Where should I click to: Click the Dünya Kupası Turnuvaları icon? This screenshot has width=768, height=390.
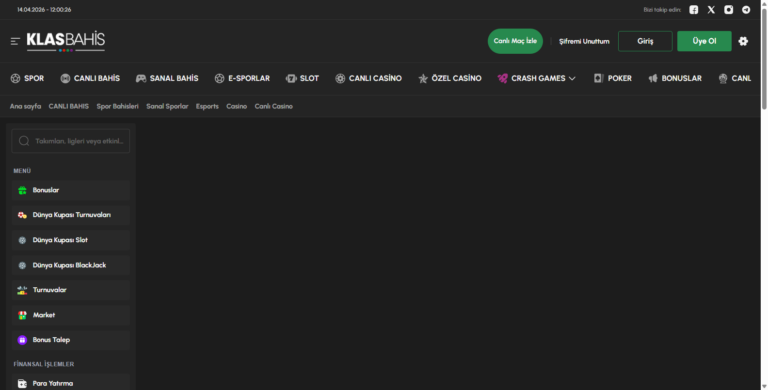pyautogui.click(x=22, y=215)
